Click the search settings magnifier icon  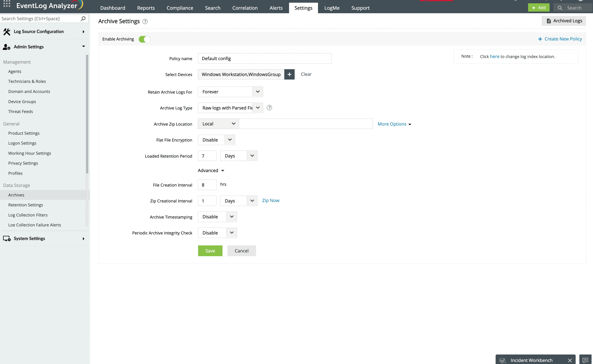pyautogui.click(x=83, y=19)
